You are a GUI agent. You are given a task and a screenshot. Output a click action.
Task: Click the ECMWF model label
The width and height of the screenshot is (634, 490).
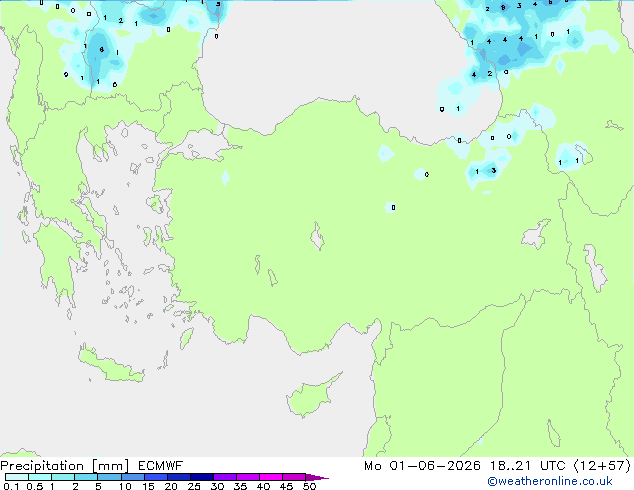click(161, 466)
